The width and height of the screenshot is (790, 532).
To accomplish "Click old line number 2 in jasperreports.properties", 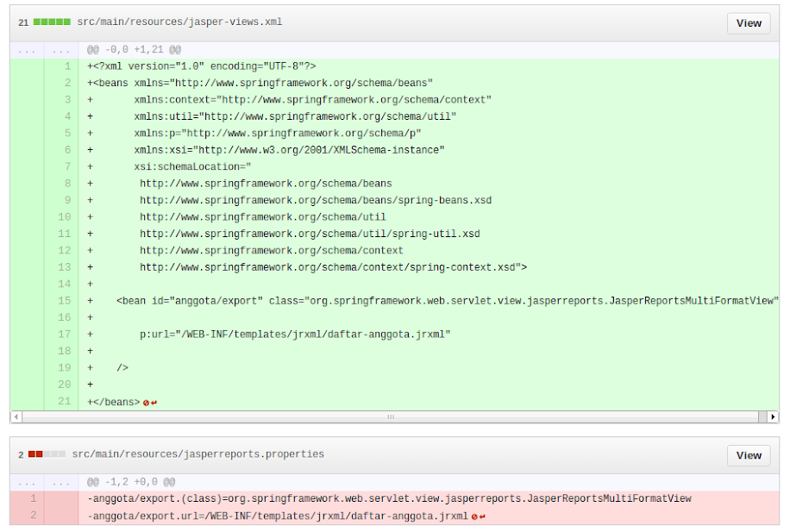I will pos(34,516).
